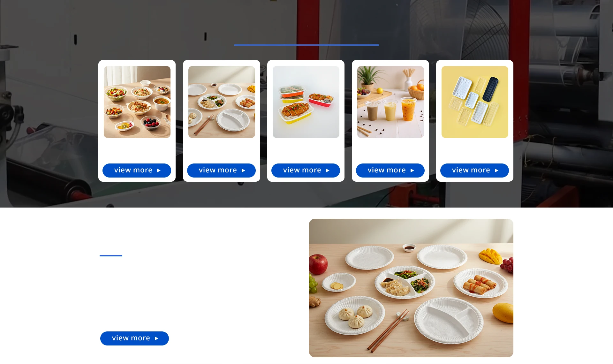
Task: Open the small white plates with chopsticks thumbnail
Action: [222, 102]
